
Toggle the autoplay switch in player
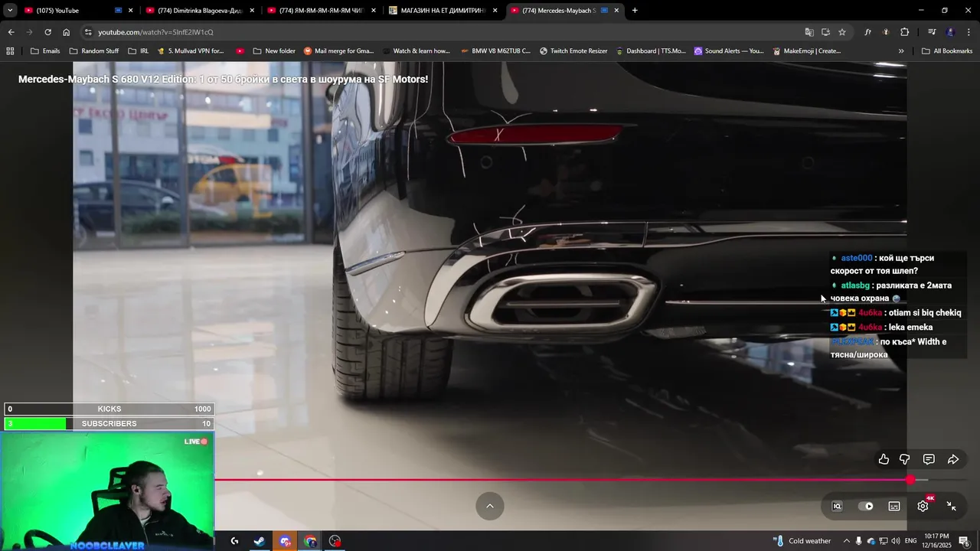[x=866, y=506]
